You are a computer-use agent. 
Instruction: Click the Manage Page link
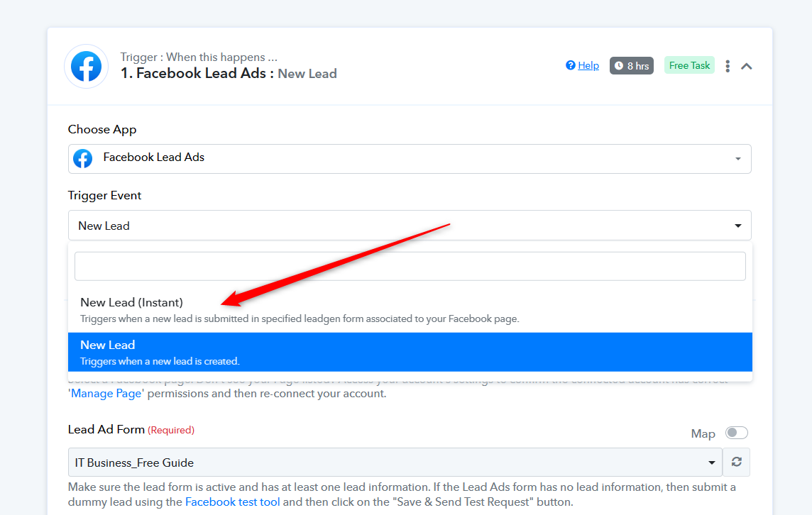[106, 393]
